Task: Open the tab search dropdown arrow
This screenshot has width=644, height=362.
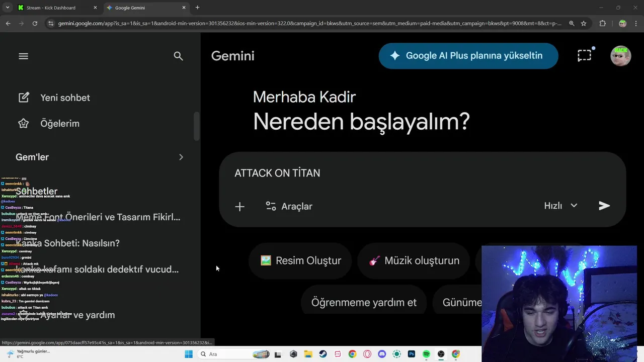Action: coord(8,8)
